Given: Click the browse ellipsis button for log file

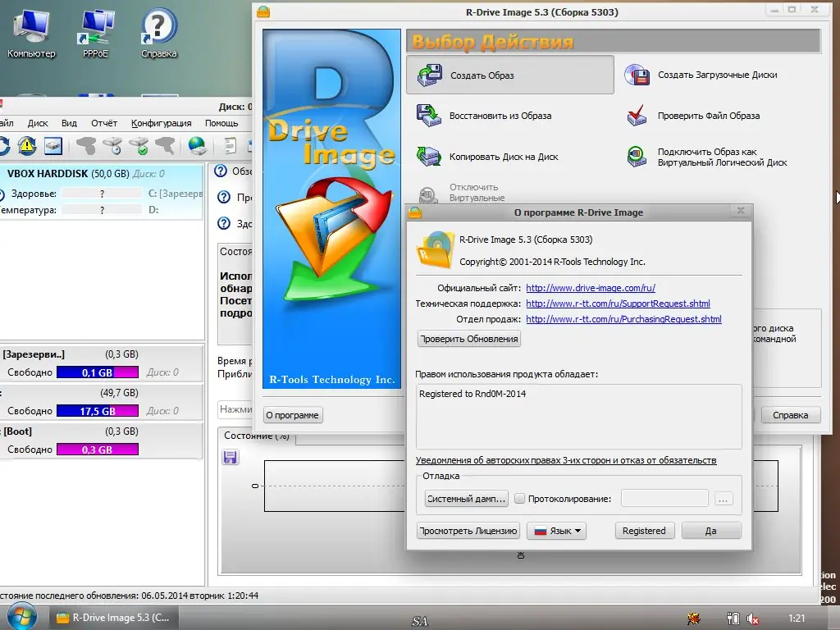Looking at the screenshot, I should tap(724, 499).
